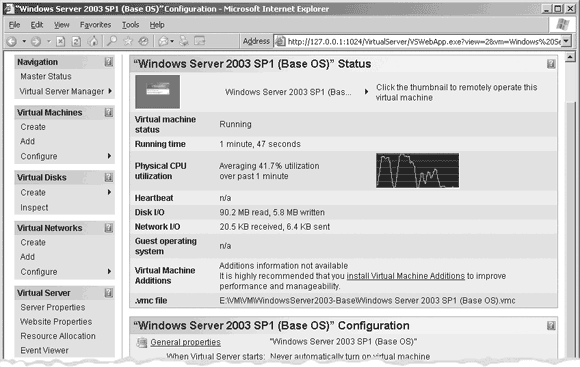
Task: Click the virtual machine thumbnail
Action: (158, 92)
